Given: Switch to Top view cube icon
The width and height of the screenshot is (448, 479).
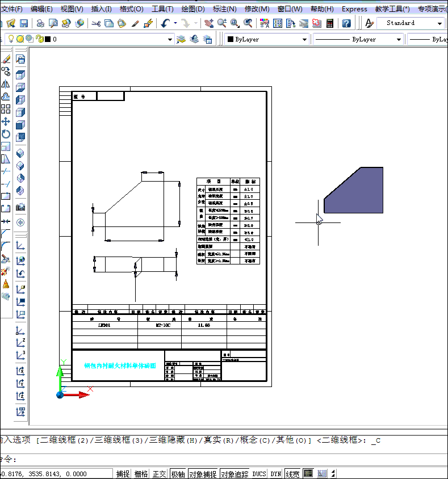Looking at the screenshot, I should pyautogui.click(x=20, y=75).
